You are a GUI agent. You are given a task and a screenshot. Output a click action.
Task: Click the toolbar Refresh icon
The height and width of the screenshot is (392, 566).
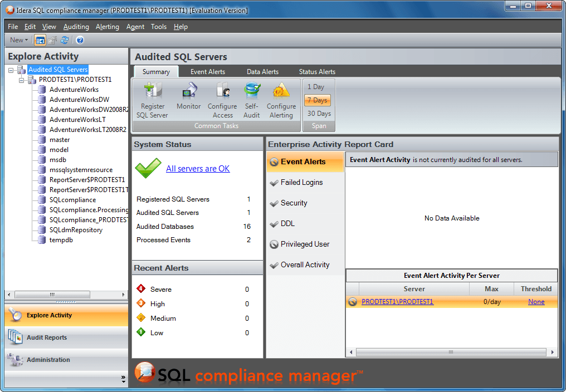[x=65, y=40]
